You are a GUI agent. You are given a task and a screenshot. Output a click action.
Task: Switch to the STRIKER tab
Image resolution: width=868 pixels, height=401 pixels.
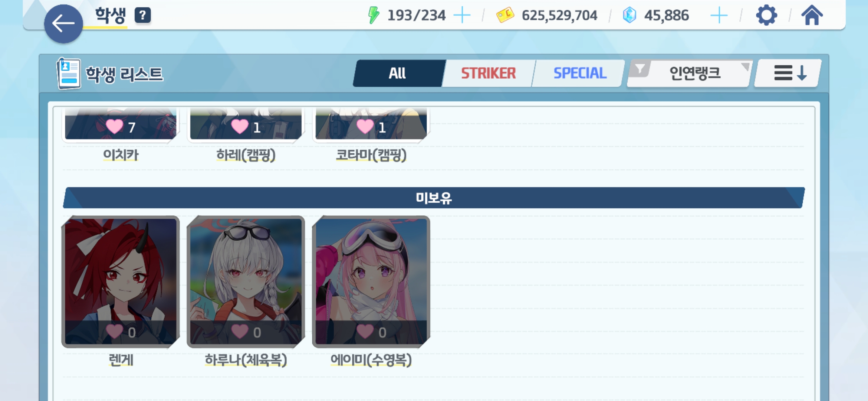coord(489,73)
